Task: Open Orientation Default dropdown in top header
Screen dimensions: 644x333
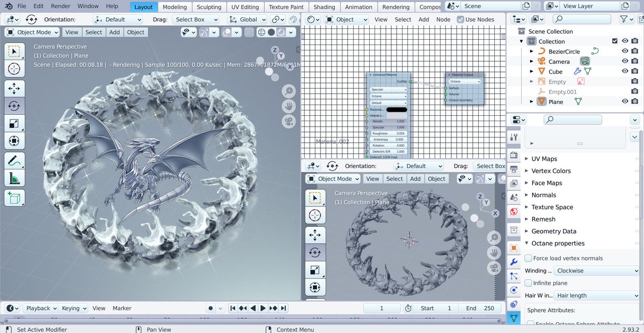Action: (x=118, y=19)
